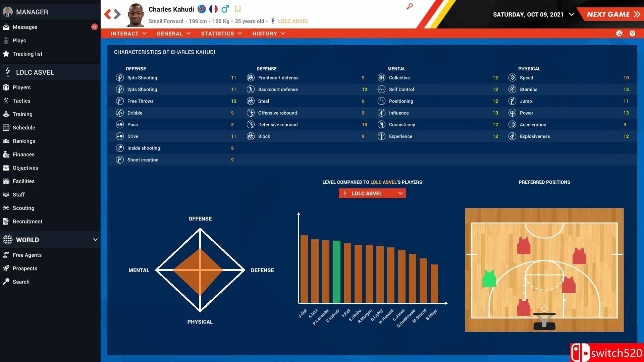This screenshot has width=644, height=362.
Task: Click the Frontcourt defense icon
Action: tap(251, 77)
